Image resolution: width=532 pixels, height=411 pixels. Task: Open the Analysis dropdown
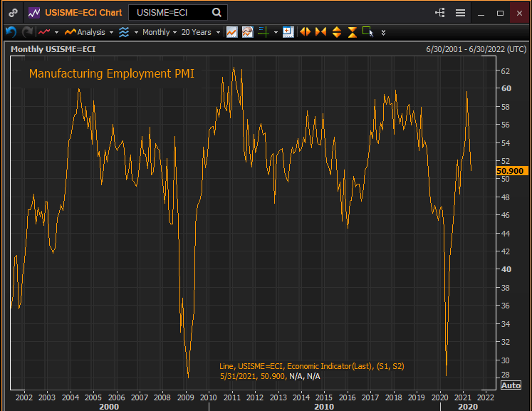coord(88,32)
